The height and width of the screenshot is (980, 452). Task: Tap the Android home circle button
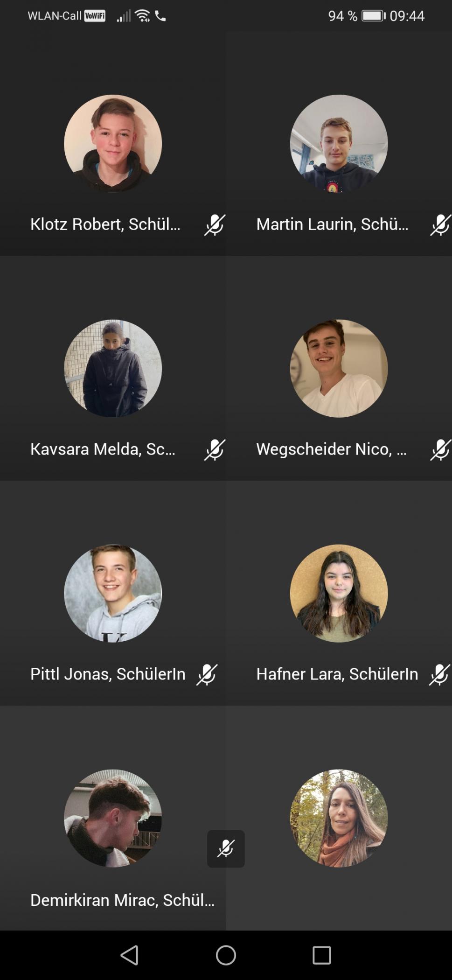226,955
